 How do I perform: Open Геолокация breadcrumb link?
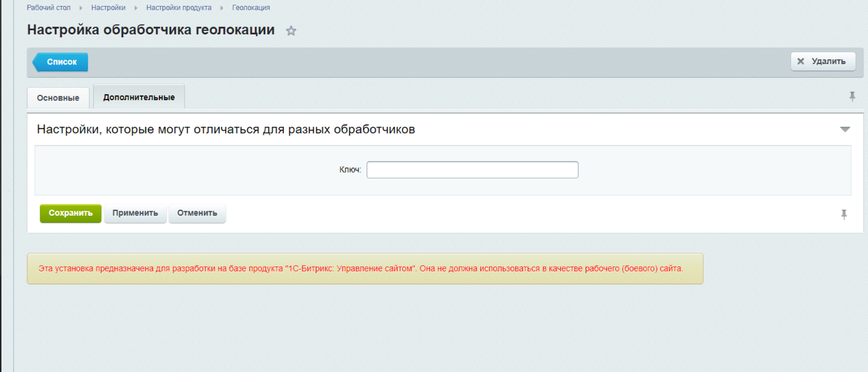[251, 8]
